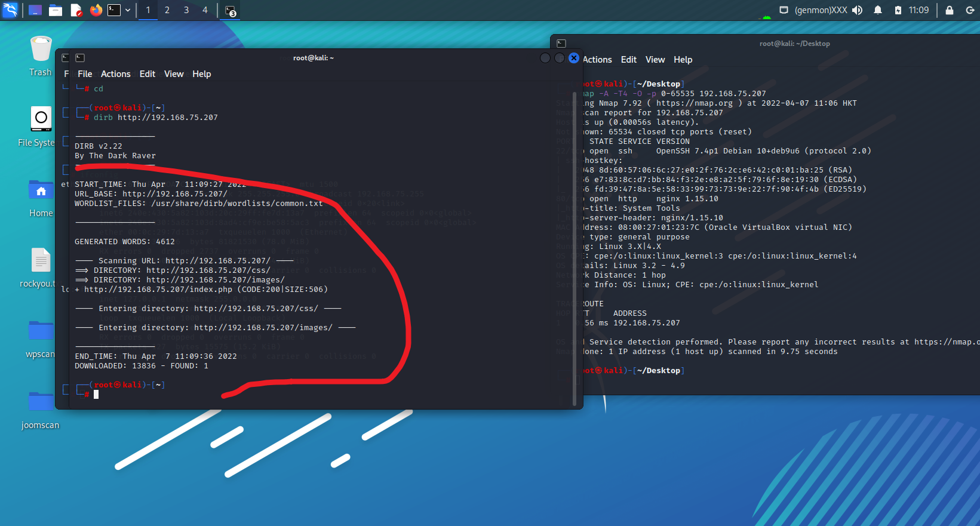Click the 'dirb http://192.168.75.207' command line
Screen dimensions: 980x526
pyautogui.click(x=156, y=118)
